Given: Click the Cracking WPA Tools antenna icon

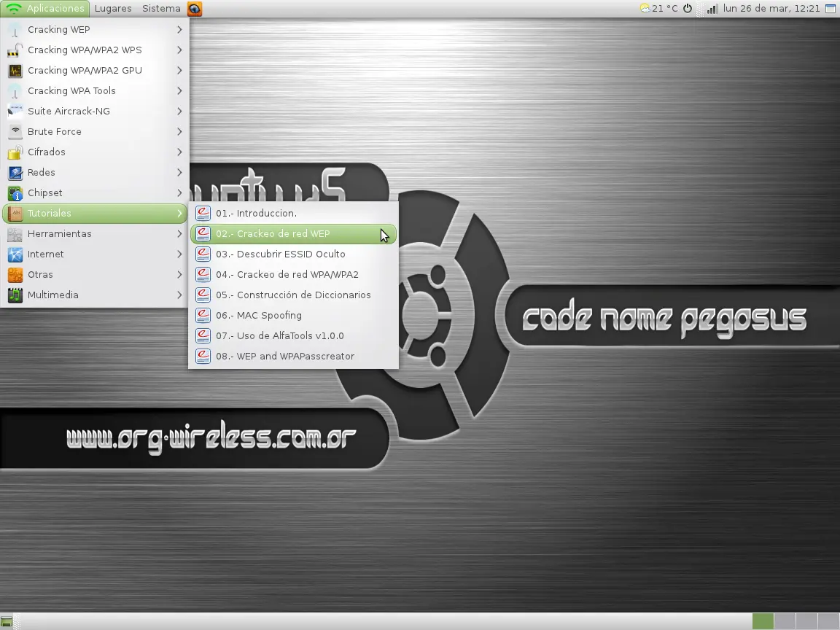Looking at the screenshot, I should [15, 90].
